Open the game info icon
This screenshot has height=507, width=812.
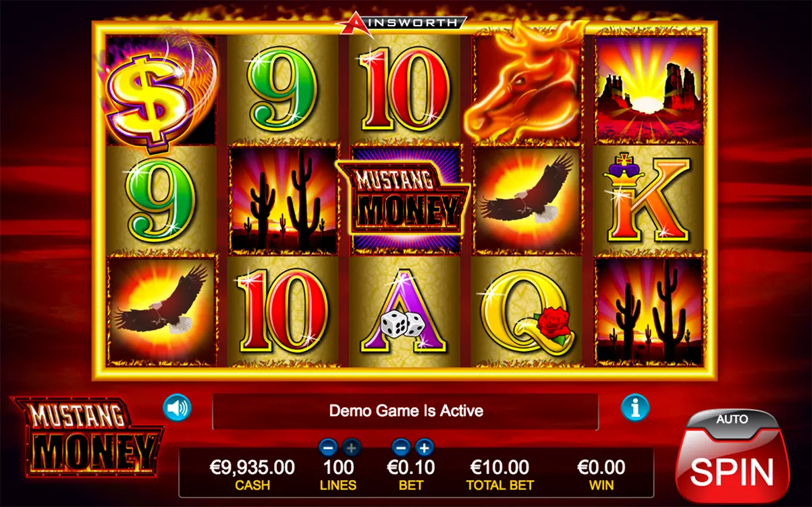635,408
